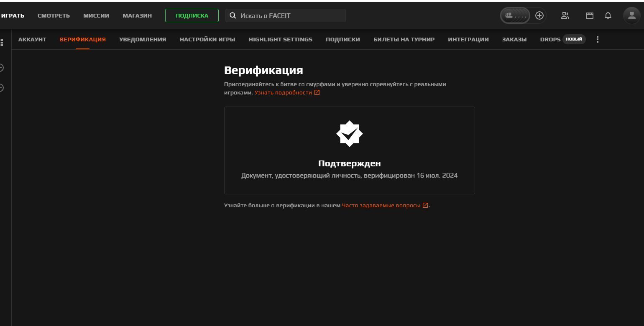Click the verified checkmark badge
The height and width of the screenshot is (326, 644).
click(349, 133)
